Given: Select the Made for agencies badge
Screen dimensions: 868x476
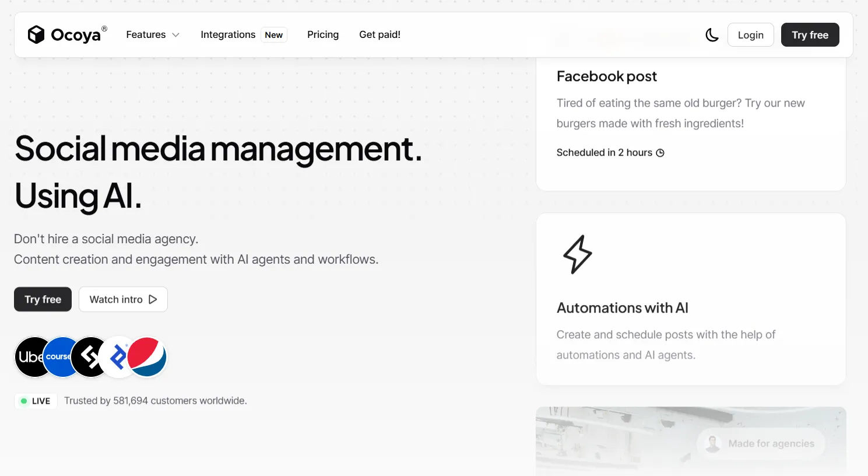Looking at the screenshot, I should [761, 444].
